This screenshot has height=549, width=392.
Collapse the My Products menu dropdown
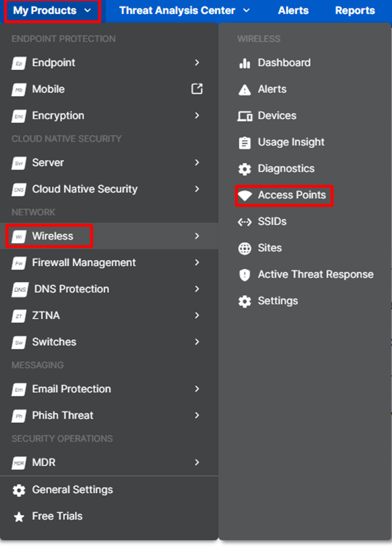point(52,10)
